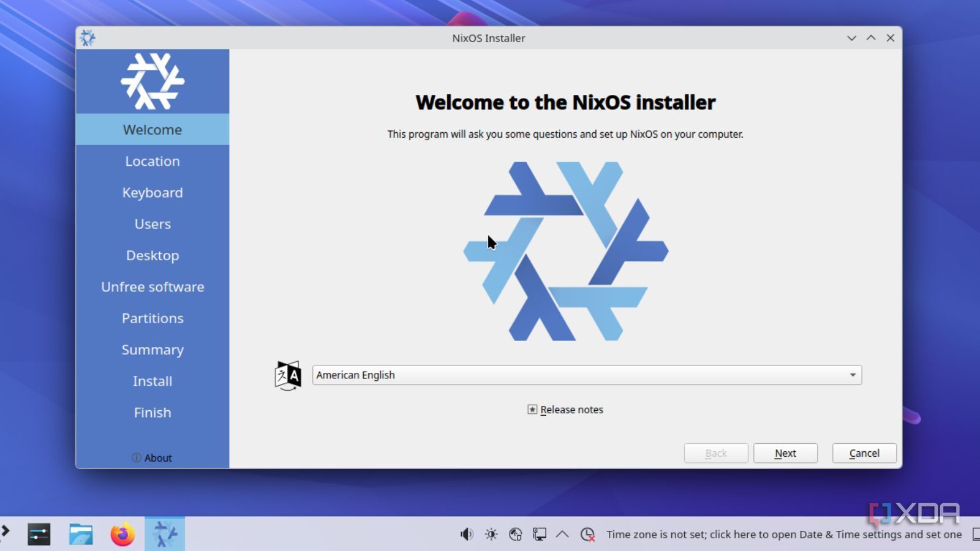Click the time zone not set message
The image size is (980, 551).
(784, 534)
